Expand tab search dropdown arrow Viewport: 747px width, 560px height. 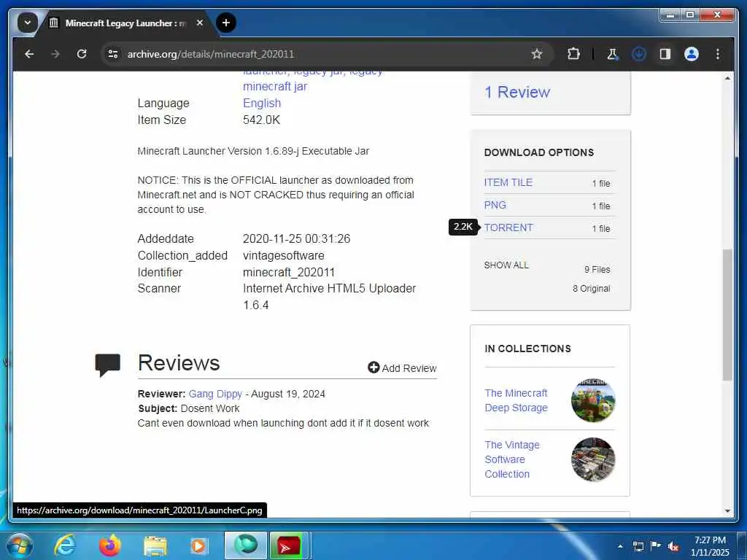point(28,23)
